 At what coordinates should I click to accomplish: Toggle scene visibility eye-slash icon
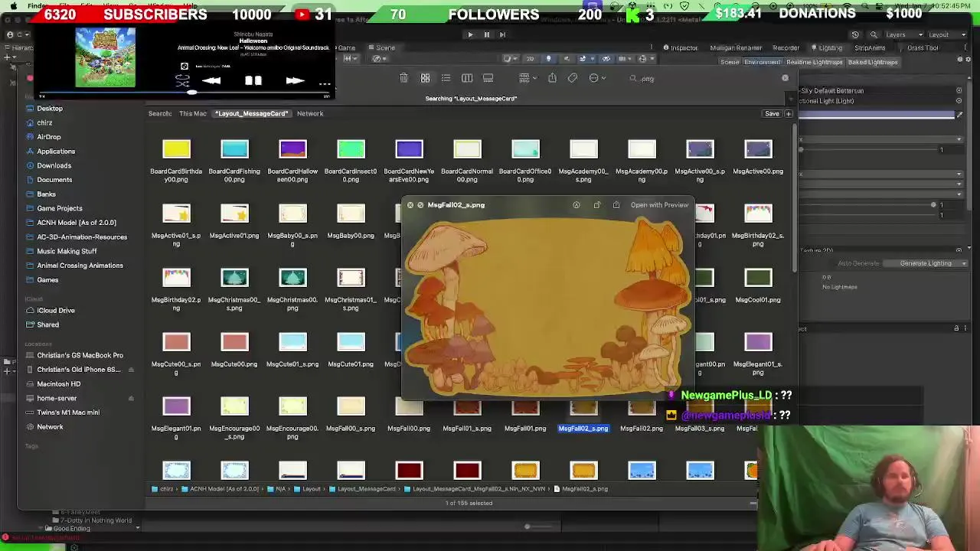click(x=606, y=59)
